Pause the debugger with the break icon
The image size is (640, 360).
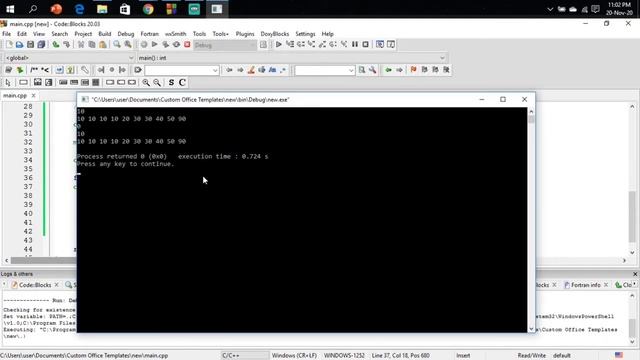click(x=355, y=44)
